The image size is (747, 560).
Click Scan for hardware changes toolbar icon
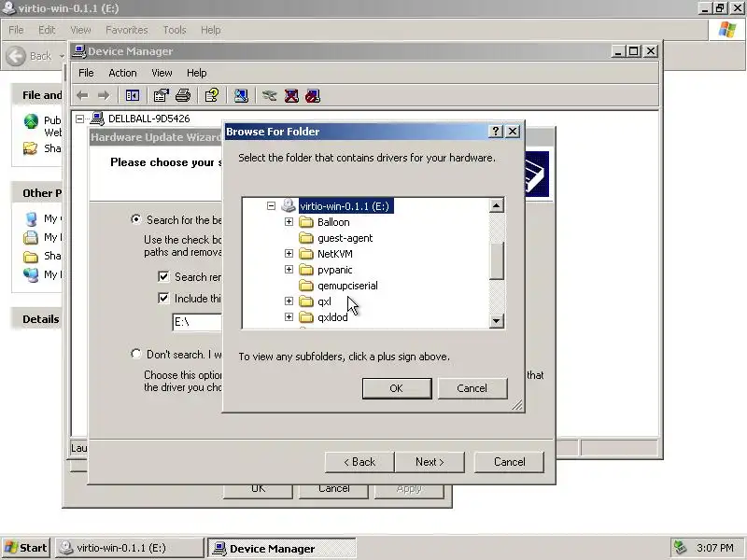click(241, 96)
